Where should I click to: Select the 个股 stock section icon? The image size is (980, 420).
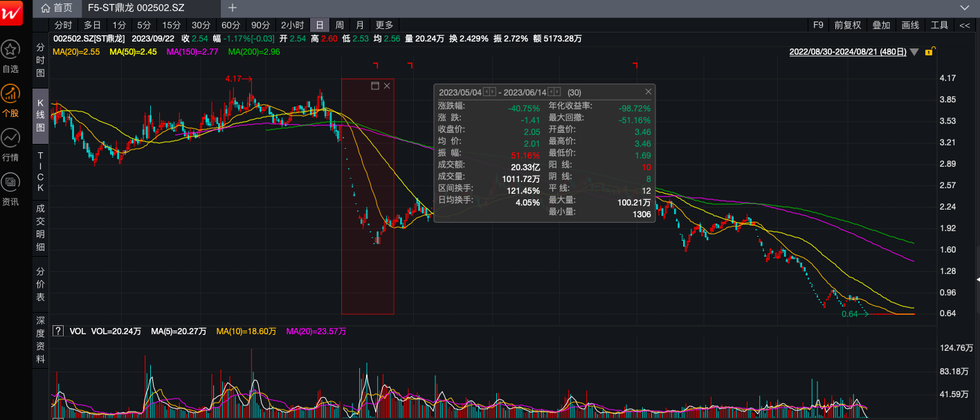point(10,100)
